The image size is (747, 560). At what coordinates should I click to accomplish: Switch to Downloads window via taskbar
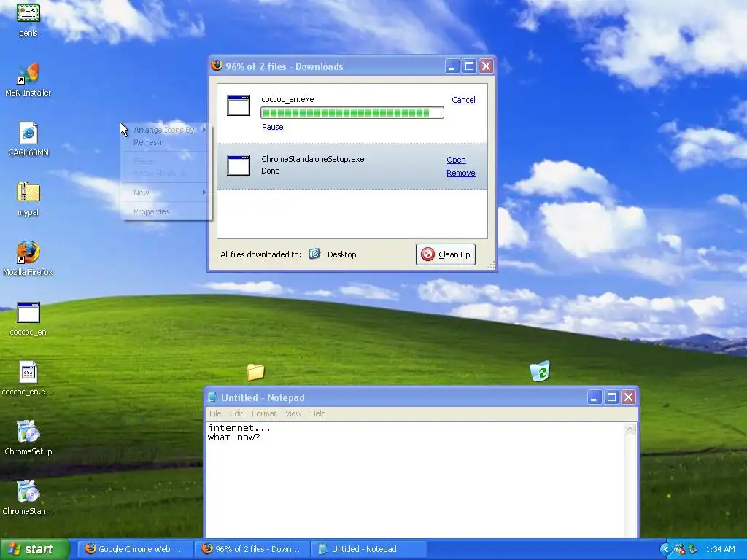[x=252, y=549]
